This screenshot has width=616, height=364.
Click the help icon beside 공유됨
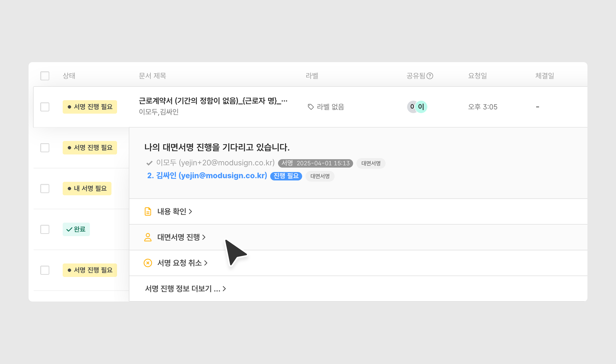pos(430,76)
